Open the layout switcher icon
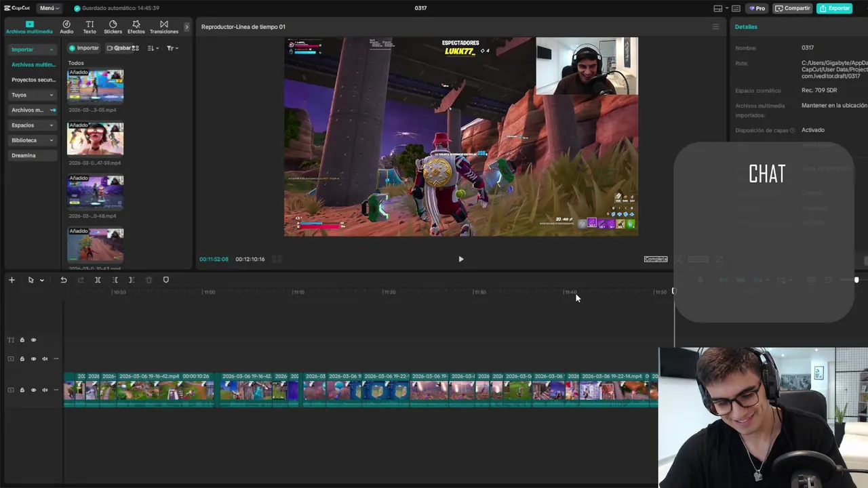Image resolution: width=868 pixels, height=488 pixels. pyautogui.click(x=718, y=8)
